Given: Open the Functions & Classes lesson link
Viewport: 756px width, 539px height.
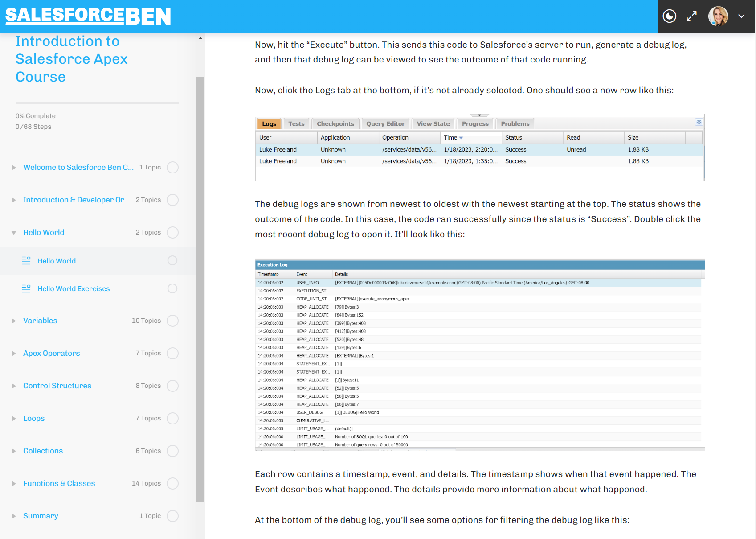Looking at the screenshot, I should pyautogui.click(x=59, y=483).
